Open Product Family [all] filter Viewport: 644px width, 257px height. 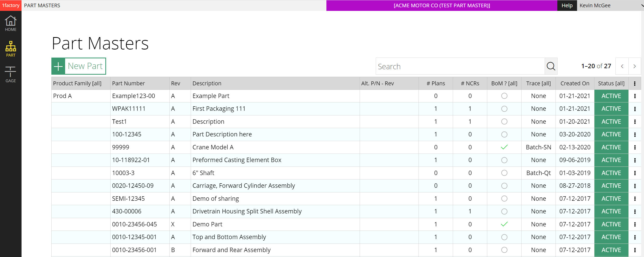(x=77, y=84)
